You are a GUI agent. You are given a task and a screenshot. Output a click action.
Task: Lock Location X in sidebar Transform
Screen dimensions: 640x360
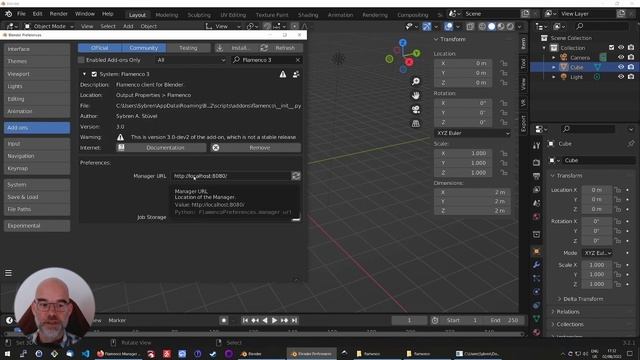(504, 63)
